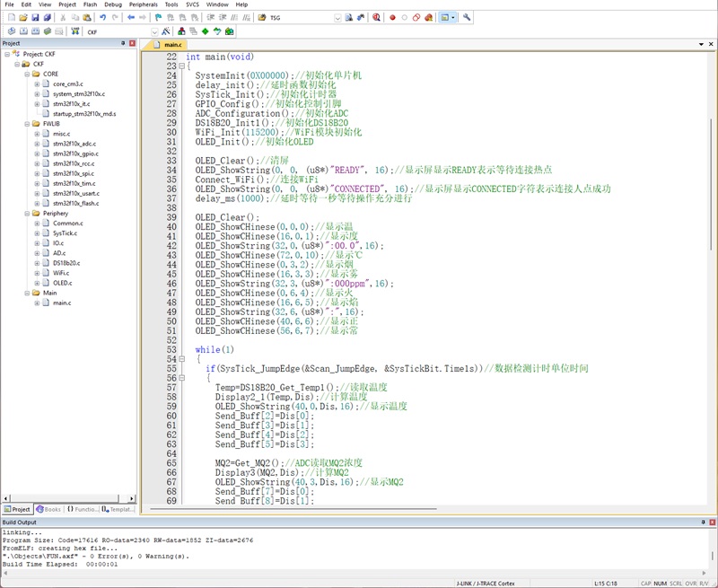Select the main.c editor tab

coord(169,44)
